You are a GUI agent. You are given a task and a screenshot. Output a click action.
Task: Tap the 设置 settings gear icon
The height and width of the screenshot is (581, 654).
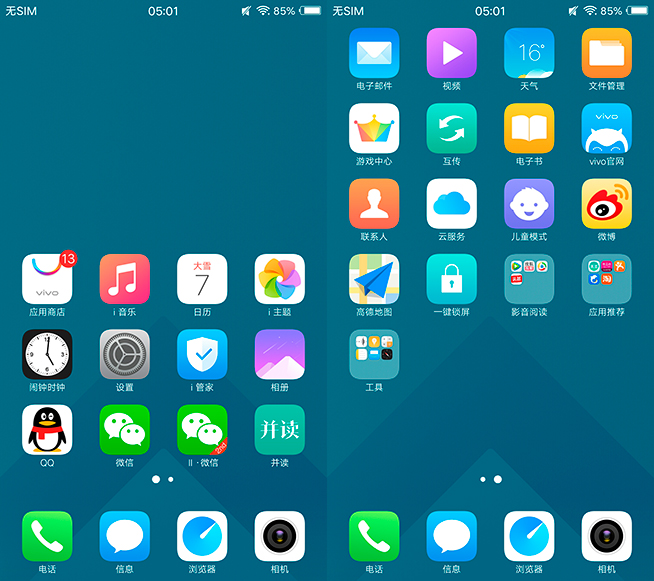[125, 355]
